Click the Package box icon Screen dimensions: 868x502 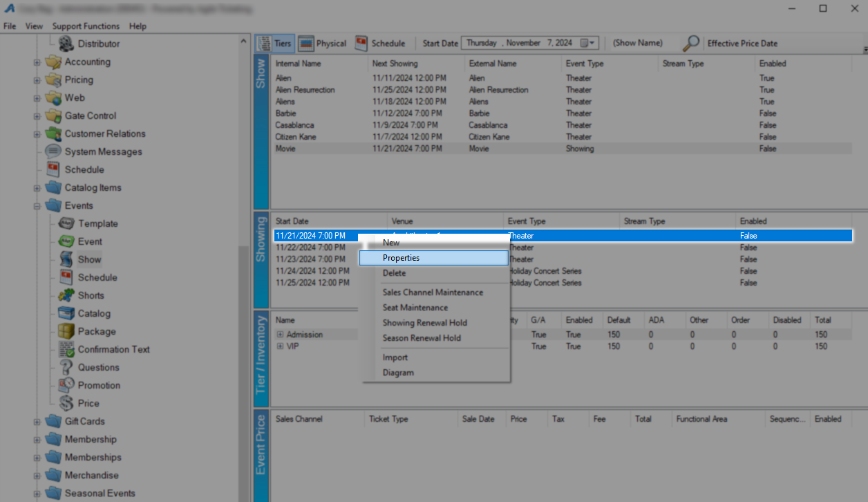pyautogui.click(x=66, y=332)
